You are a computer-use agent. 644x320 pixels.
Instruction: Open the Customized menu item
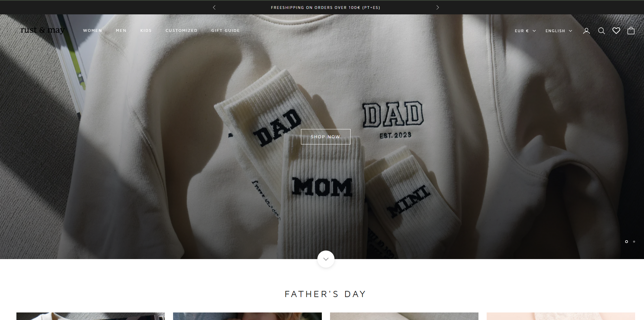(181, 30)
